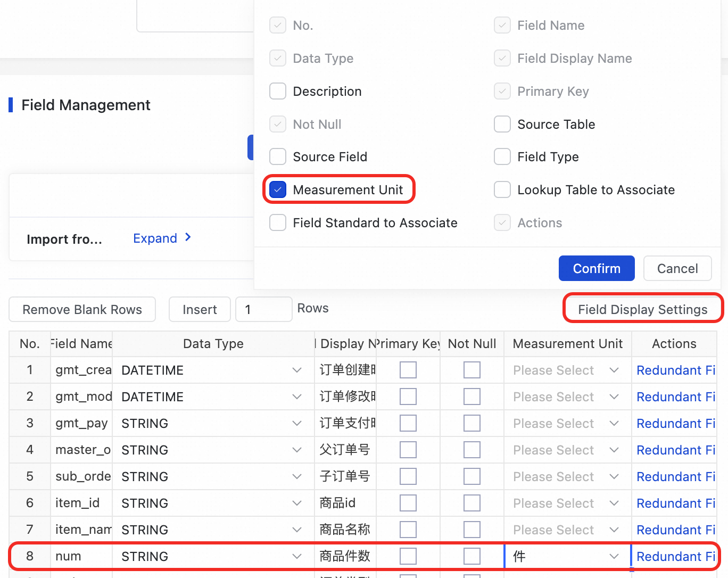Open Measurement Unit dropdown for gmt_create row
The image size is (728, 578).
[x=567, y=370]
